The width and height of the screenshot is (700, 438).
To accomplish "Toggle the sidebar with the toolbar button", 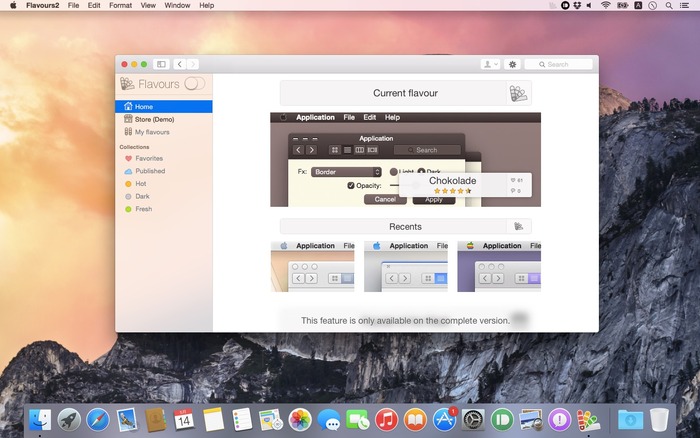I will pyautogui.click(x=161, y=64).
